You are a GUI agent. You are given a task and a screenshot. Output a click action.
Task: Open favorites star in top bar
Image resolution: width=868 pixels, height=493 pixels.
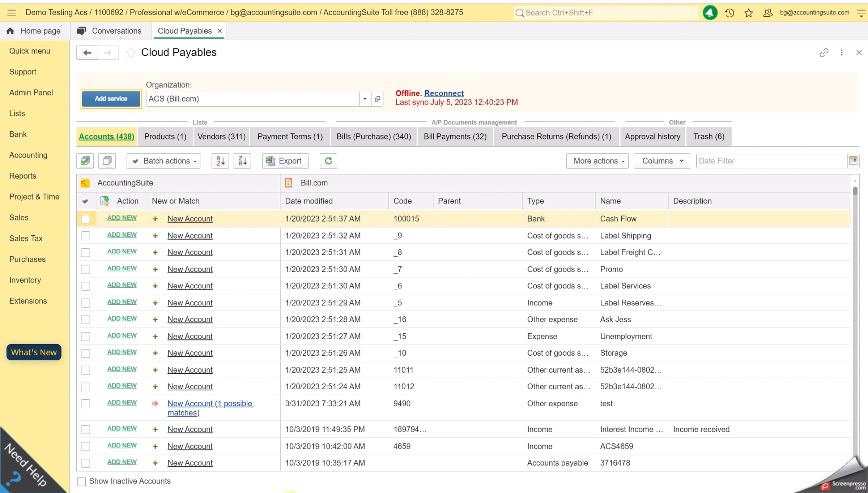coord(748,13)
